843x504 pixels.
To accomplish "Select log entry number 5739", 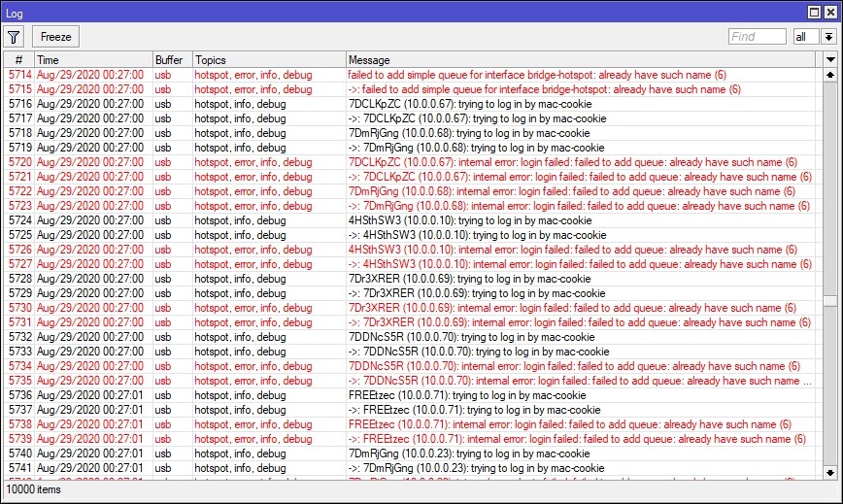I will point(413,438).
